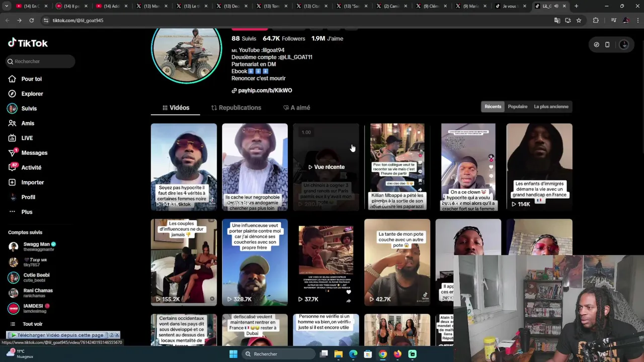The image size is (644, 362).
Task: Open video 'On a ce clown hypocrite'
Action: point(468,167)
